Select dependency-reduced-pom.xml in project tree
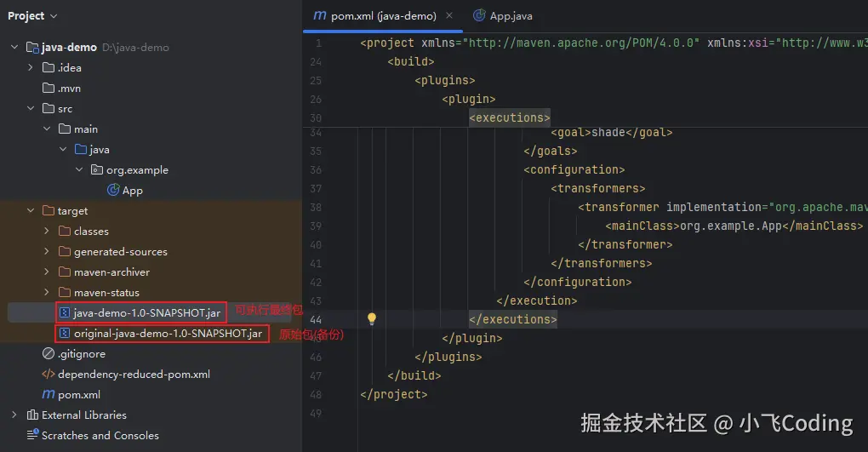Image resolution: width=868 pixels, height=452 pixels. [134, 375]
